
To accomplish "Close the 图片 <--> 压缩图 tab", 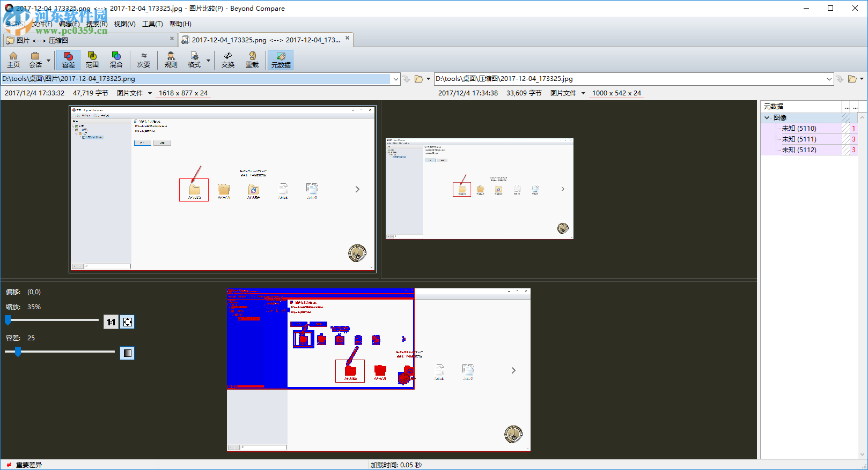I will tap(172, 39).
